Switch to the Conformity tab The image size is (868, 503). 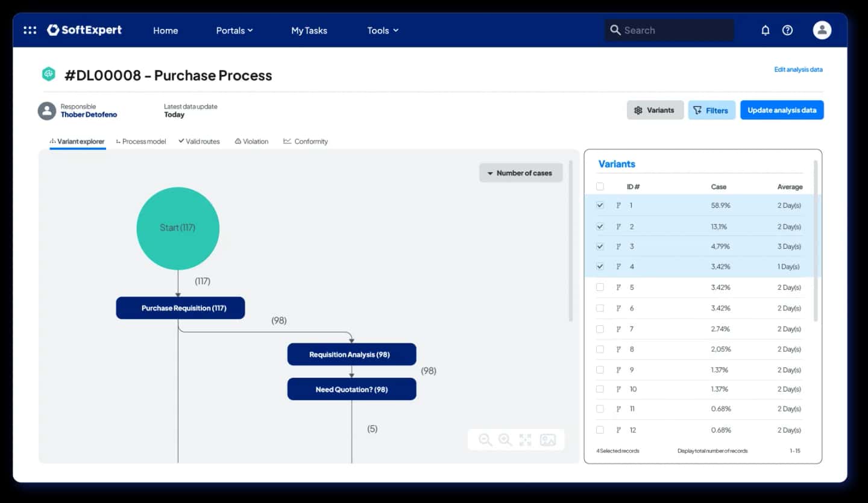(x=306, y=142)
